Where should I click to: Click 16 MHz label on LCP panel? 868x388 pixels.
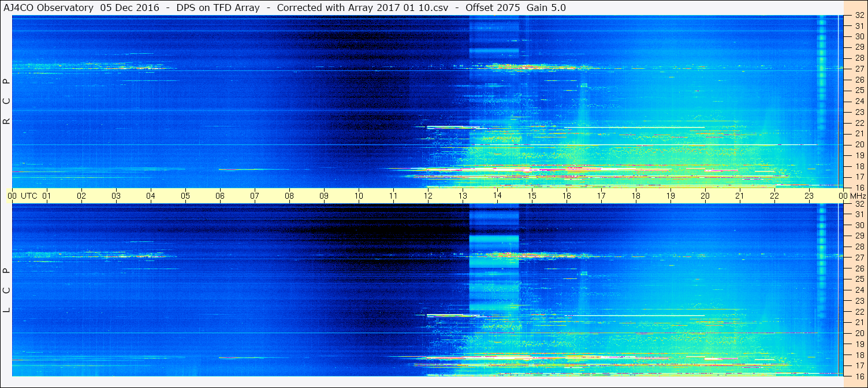pyautogui.click(x=859, y=376)
